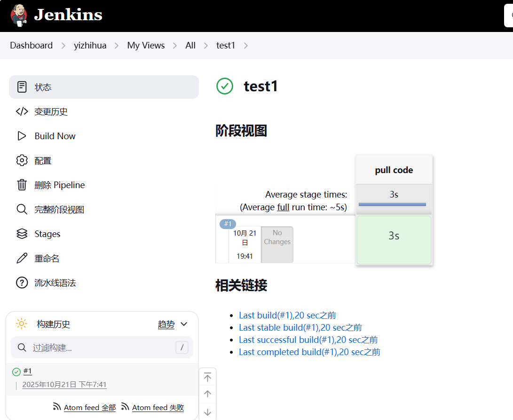Expand chevron after yizhihua breadcrumb

point(117,46)
